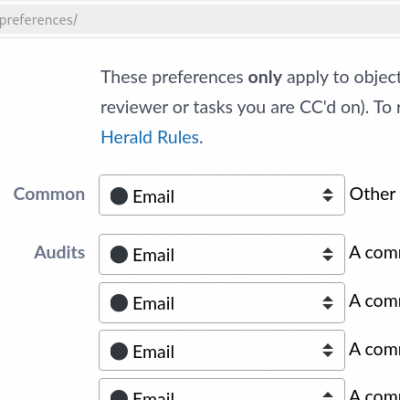Click the up-down arrows on first Audits dropdown
Viewport: 400px width, 400px height.
pyautogui.click(x=328, y=254)
